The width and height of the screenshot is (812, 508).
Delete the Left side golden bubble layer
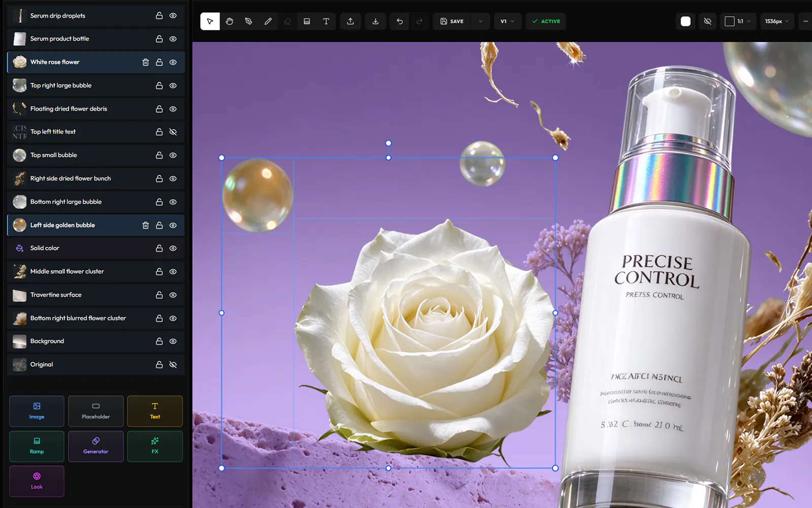coord(146,225)
